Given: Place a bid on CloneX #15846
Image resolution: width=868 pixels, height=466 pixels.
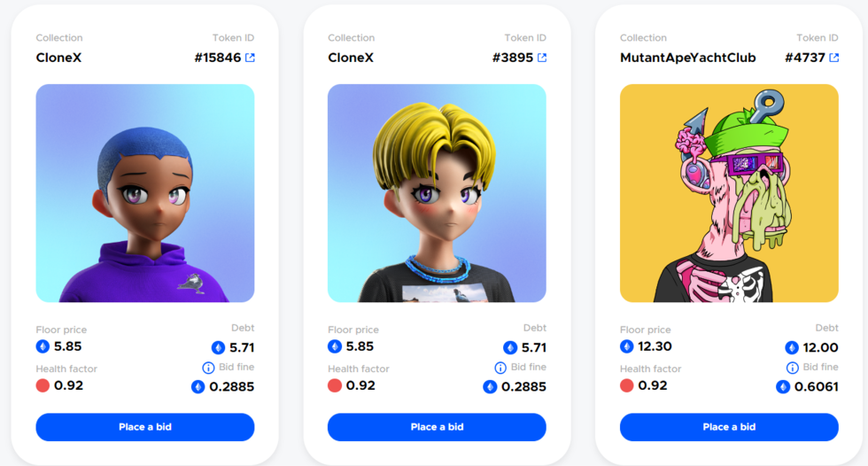Looking at the screenshot, I should 145,427.
